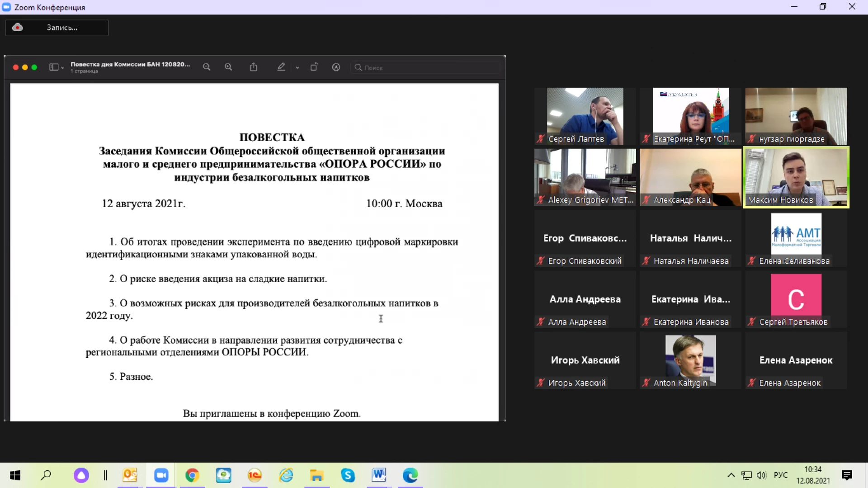Screen dimensions: 868x488
Task: Select Наталья Наличаева participant tile
Action: [691, 238]
